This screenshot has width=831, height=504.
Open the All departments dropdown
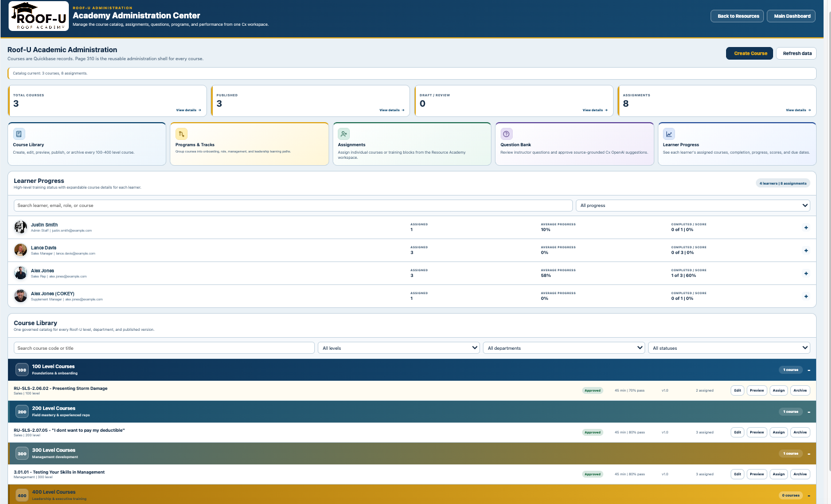(564, 348)
